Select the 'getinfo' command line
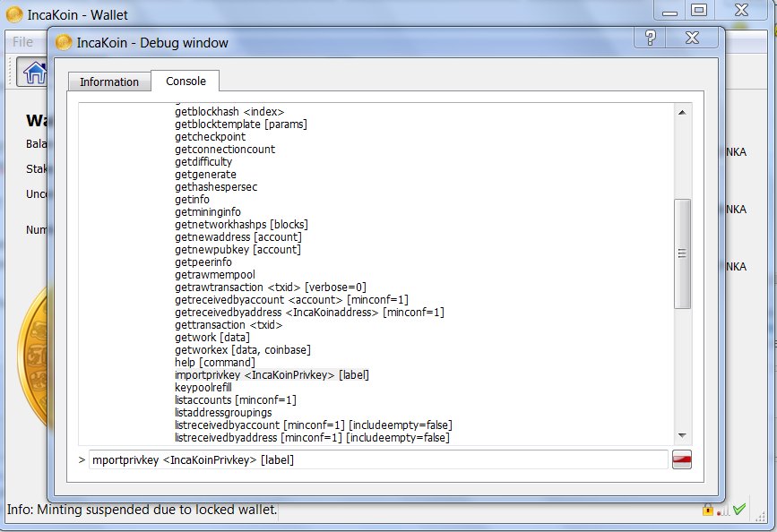Image resolution: width=777 pixels, height=532 pixels. 193,200
